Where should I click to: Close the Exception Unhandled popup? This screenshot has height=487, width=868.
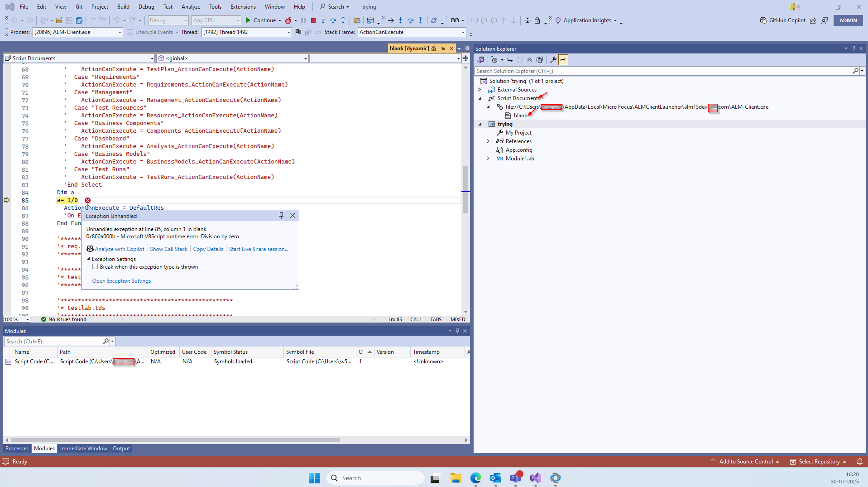pos(293,216)
